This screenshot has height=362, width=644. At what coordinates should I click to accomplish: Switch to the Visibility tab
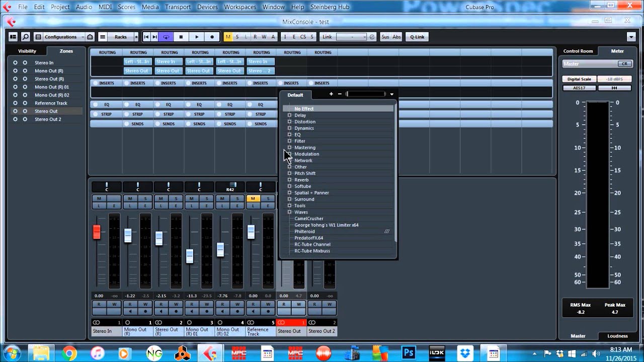coord(27,51)
